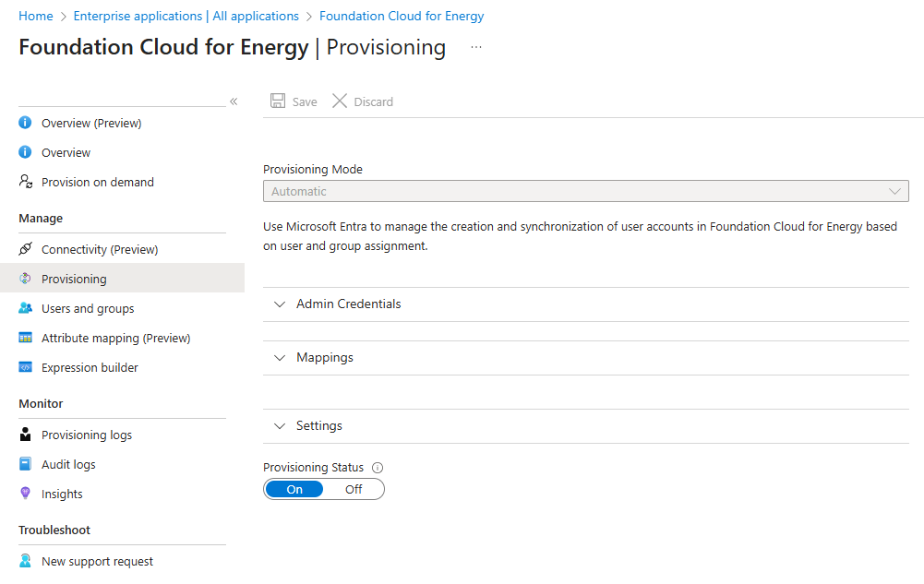Viewport: 924px width, 584px height.
Task: Click the Audit logs book icon
Action: 25,464
